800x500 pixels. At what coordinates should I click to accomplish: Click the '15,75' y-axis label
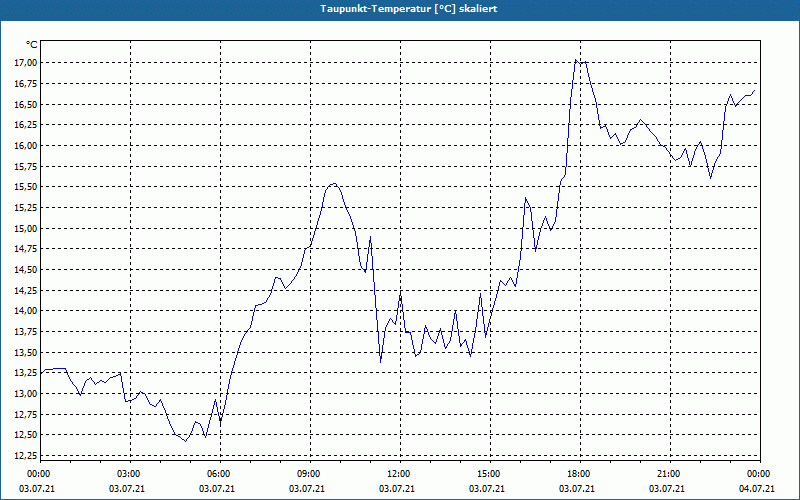click(x=28, y=166)
